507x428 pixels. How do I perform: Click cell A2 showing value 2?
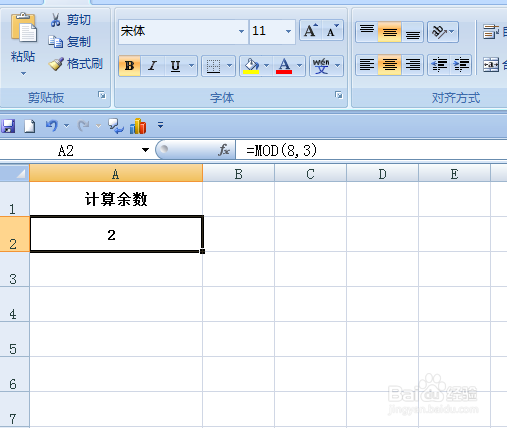[116, 234]
